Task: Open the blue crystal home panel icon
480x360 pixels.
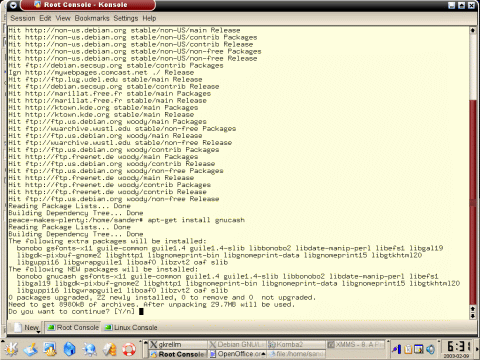Action: coord(69,349)
